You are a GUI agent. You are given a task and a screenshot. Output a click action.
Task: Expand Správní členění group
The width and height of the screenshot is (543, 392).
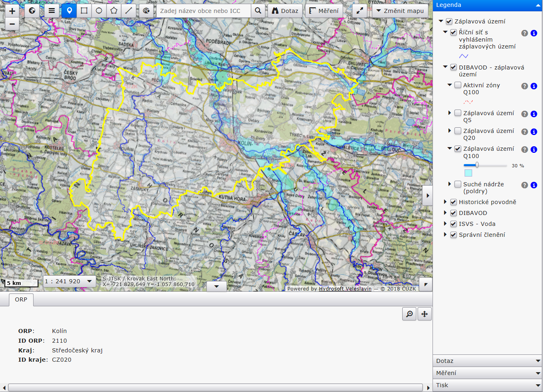coord(445,234)
